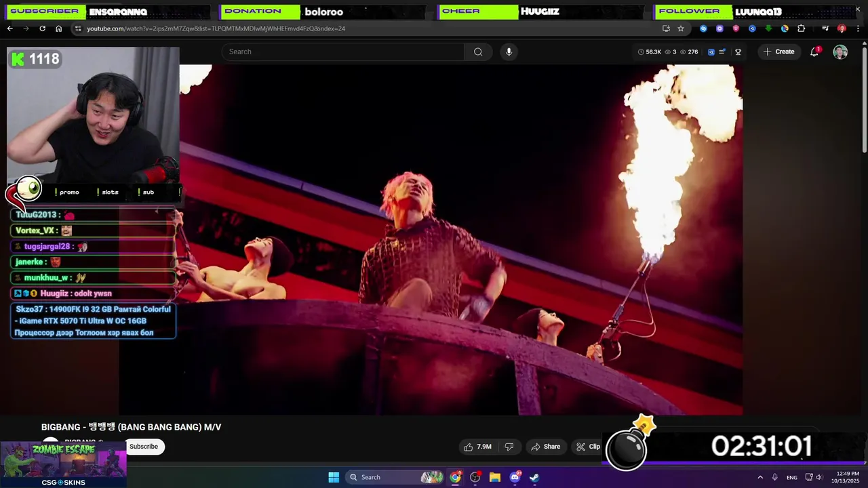The width and height of the screenshot is (868, 488).
Task: Click the !slots overlay label
Action: coord(108,192)
